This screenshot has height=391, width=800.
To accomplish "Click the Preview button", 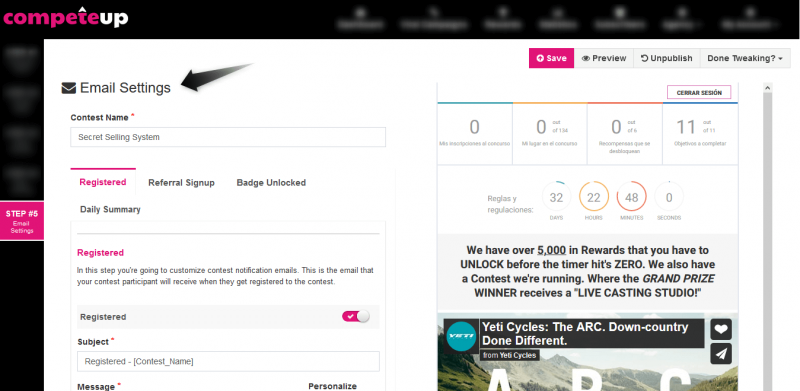I will (604, 58).
